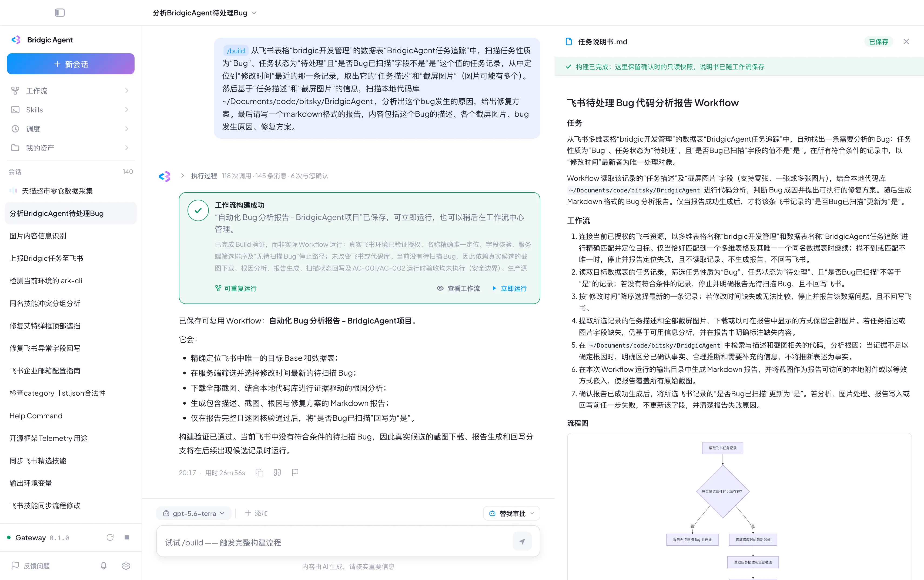Click the send arrow button
This screenshot has height=580, width=924.
click(x=522, y=541)
